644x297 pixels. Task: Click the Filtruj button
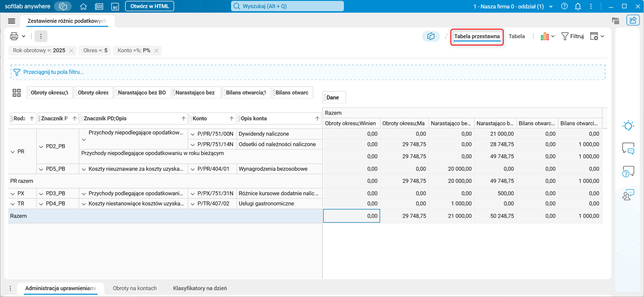tap(573, 36)
